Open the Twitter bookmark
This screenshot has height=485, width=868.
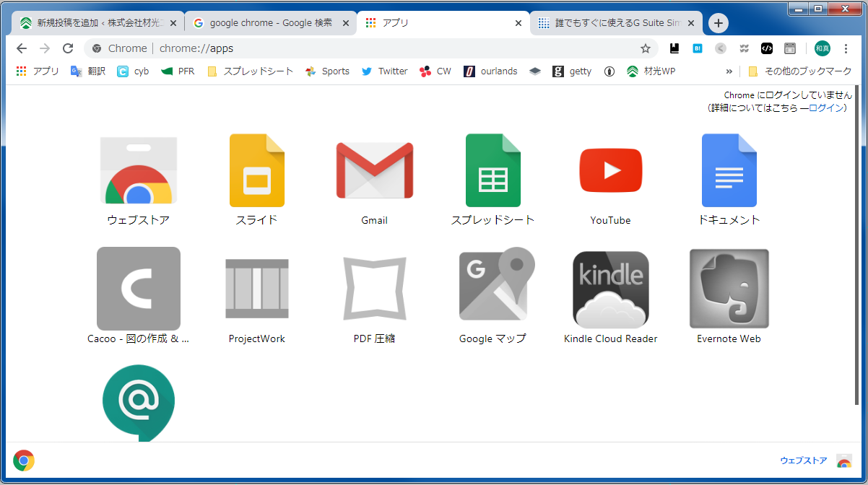(x=384, y=71)
